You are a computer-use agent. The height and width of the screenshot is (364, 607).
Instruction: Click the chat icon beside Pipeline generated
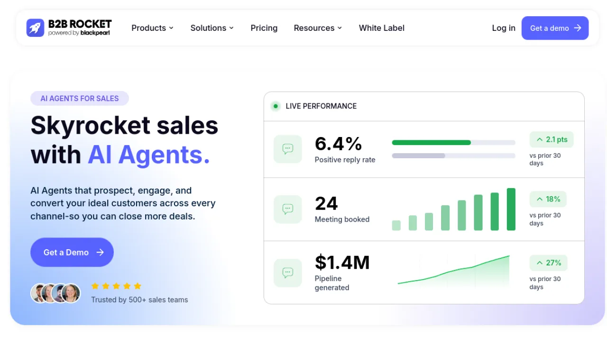[288, 273]
